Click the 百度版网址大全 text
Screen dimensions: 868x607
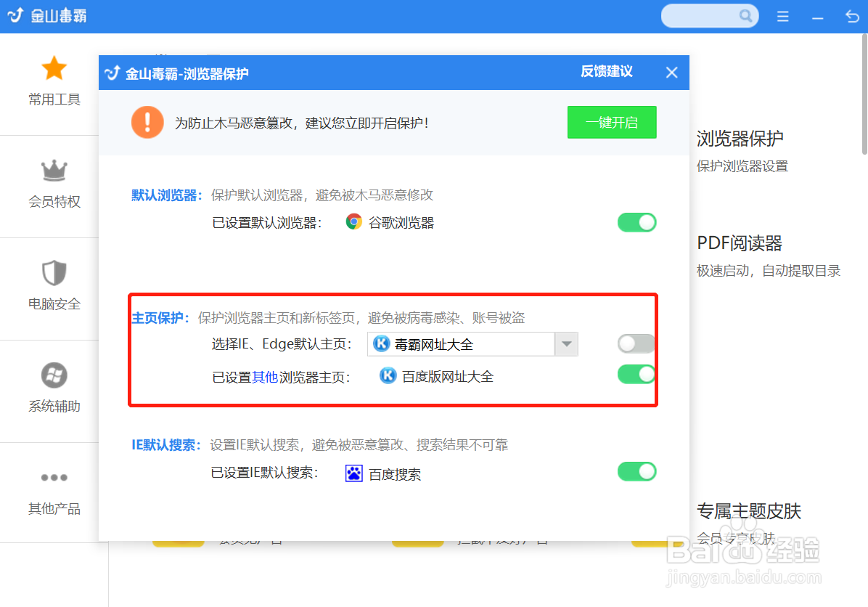[447, 377]
